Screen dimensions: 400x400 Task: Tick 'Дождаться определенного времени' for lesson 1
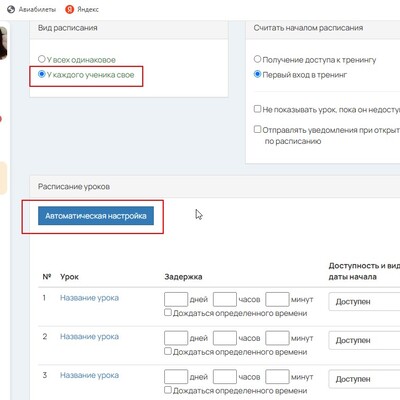click(x=168, y=312)
